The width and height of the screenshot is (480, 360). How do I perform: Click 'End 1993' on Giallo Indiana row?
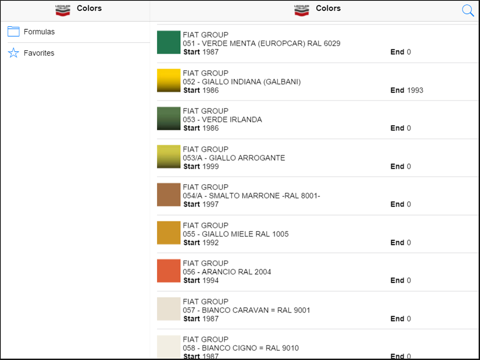(x=407, y=90)
